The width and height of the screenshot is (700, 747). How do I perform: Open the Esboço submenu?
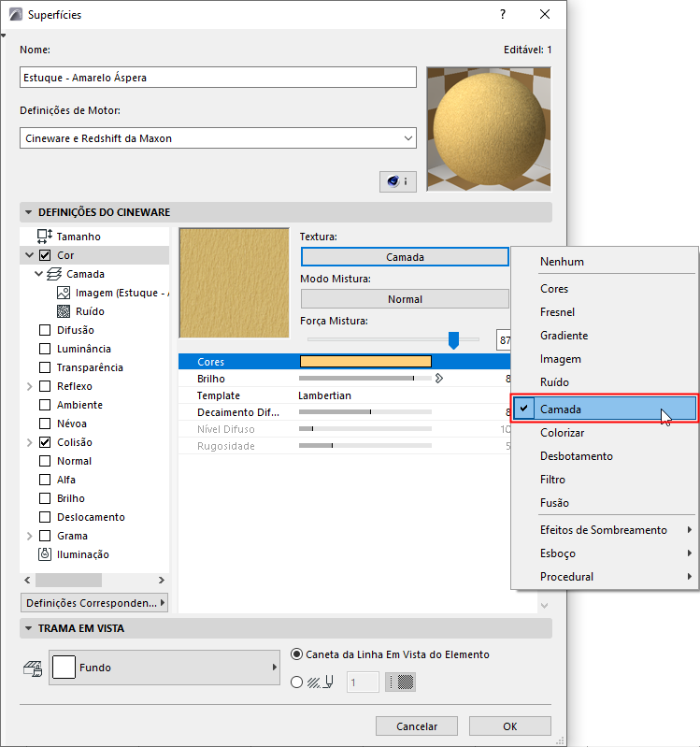tap(605, 553)
